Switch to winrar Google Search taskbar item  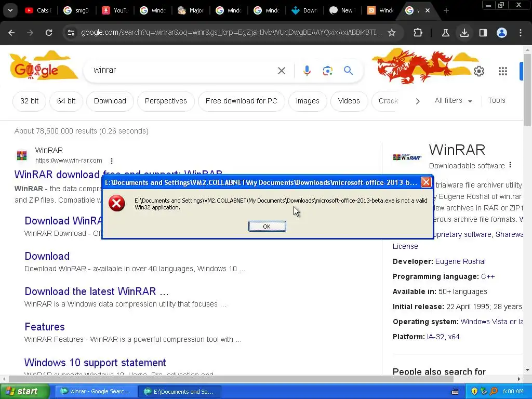point(96,392)
